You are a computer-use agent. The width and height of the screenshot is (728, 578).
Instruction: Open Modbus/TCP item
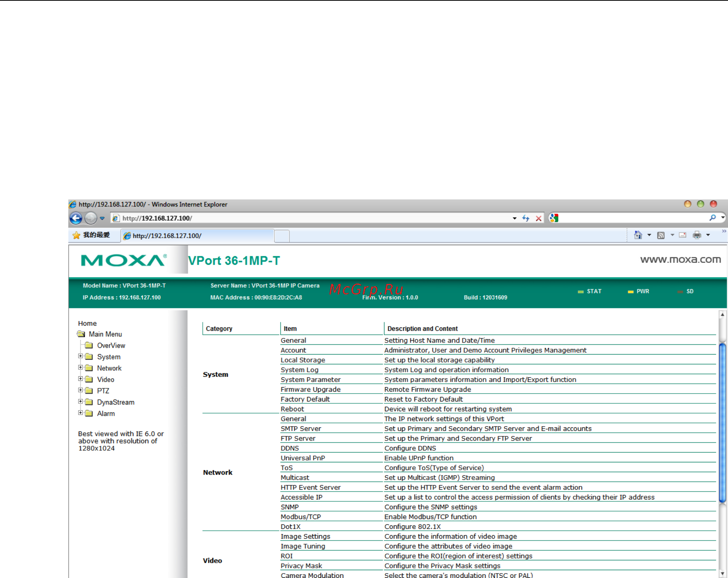tap(301, 517)
